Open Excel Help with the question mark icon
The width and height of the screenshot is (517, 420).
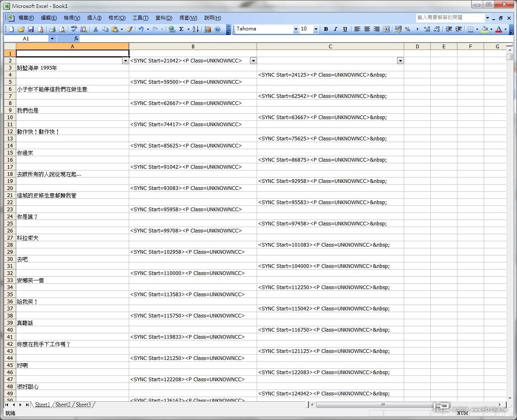click(217, 29)
